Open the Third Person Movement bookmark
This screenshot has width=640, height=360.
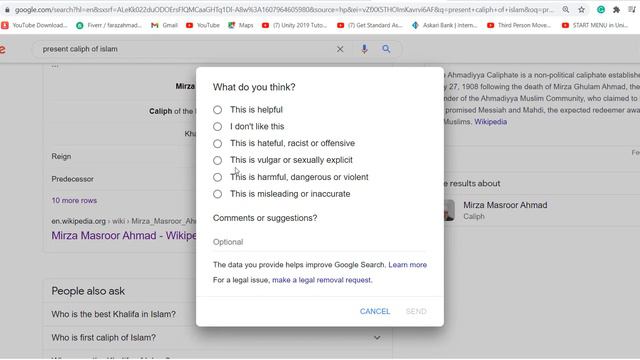(x=519, y=25)
